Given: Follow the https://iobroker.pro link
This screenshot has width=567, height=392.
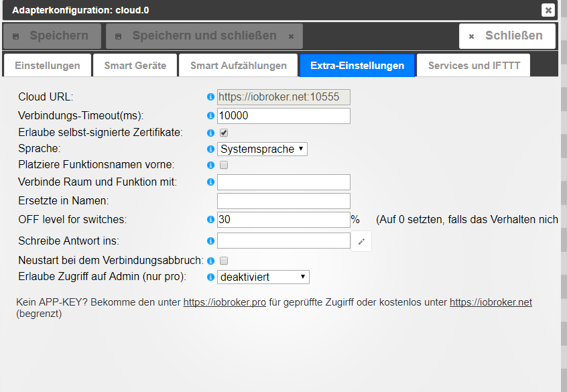Looking at the screenshot, I should [x=225, y=302].
